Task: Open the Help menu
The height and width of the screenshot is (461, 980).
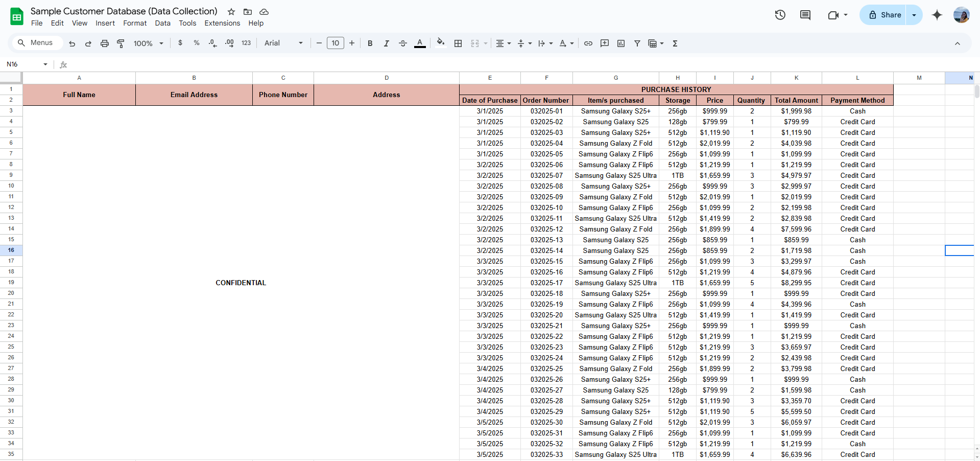Action: pyautogui.click(x=256, y=23)
